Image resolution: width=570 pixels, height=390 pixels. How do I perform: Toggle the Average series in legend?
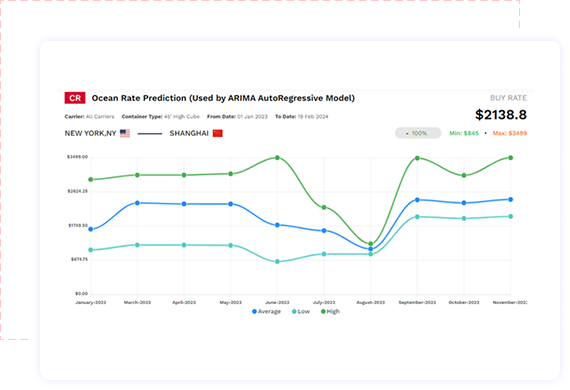click(x=266, y=311)
